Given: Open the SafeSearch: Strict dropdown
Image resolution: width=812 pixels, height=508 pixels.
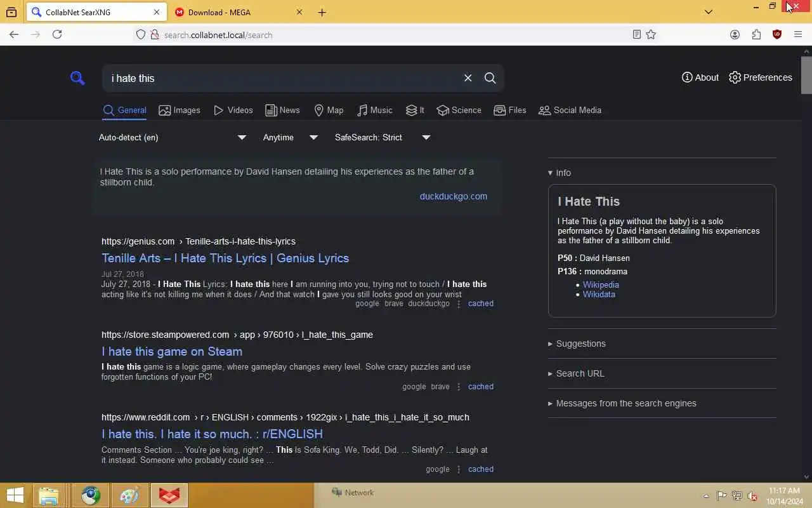Looking at the screenshot, I should pos(383,137).
